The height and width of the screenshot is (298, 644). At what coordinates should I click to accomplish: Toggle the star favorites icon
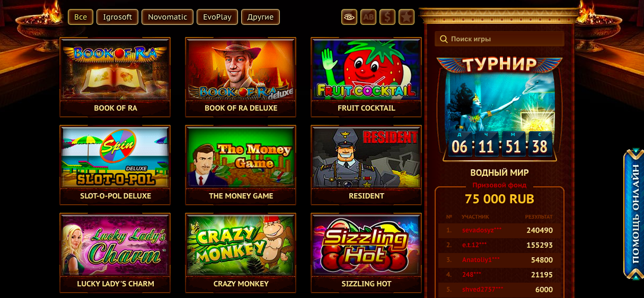pyautogui.click(x=406, y=17)
